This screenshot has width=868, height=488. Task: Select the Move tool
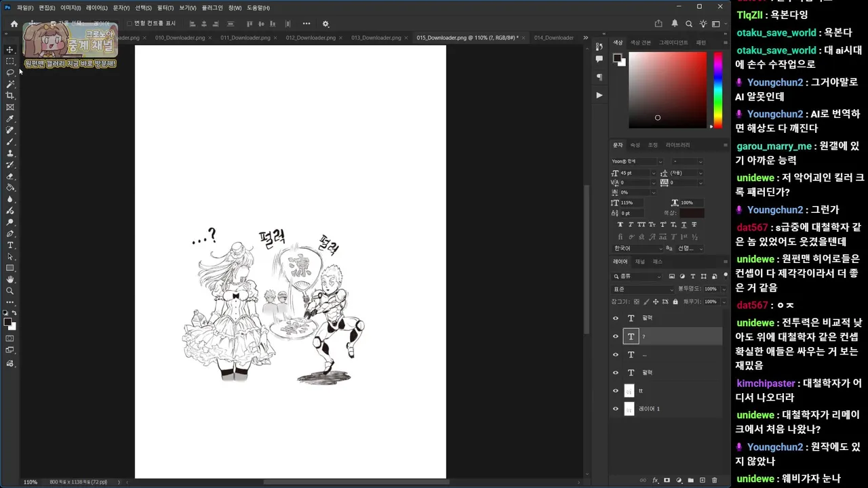(x=9, y=49)
